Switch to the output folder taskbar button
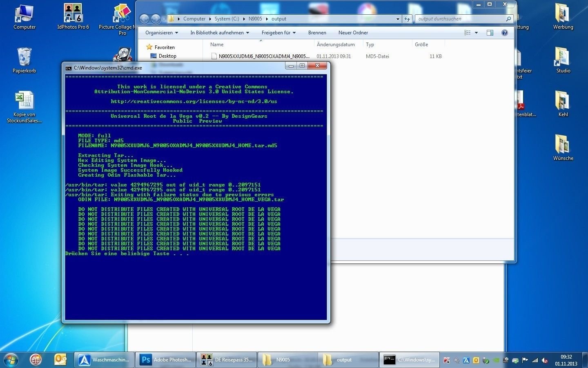 (x=348, y=360)
